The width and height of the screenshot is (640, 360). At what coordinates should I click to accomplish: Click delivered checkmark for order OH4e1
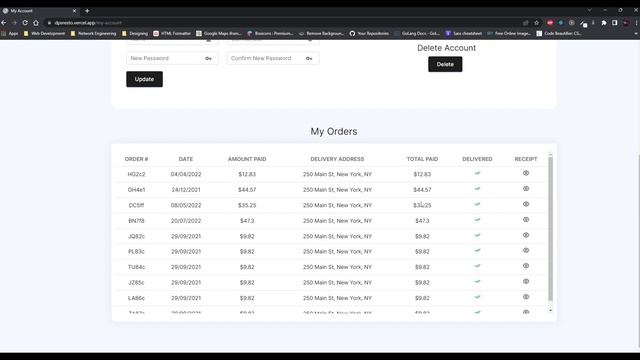tap(477, 189)
